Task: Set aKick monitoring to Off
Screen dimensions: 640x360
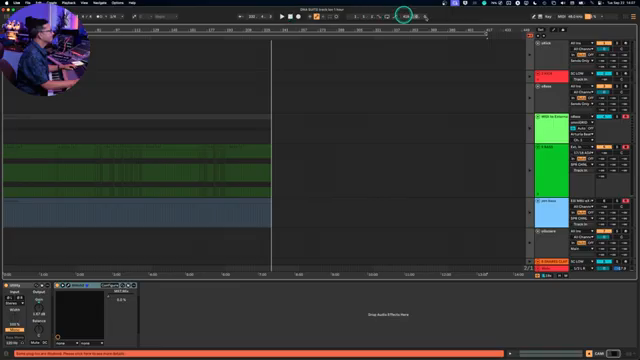Action: pos(591,55)
